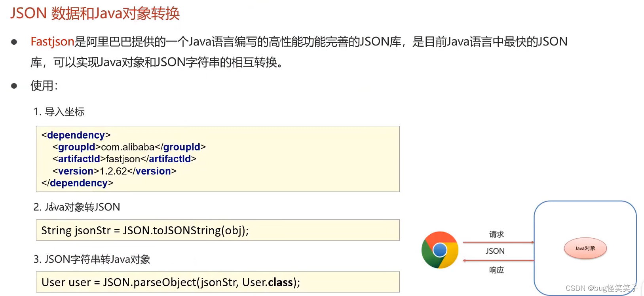Image resolution: width=644 pixels, height=296 pixels.
Task: Click the heading 2. Java对象转JSON
Action: (77, 207)
